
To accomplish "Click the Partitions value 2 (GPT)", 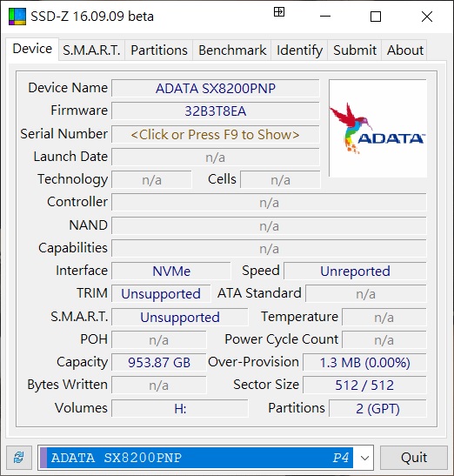I will (377, 409).
